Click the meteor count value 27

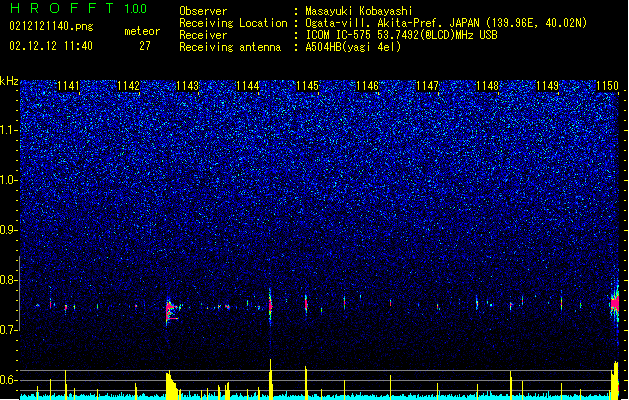(145, 46)
